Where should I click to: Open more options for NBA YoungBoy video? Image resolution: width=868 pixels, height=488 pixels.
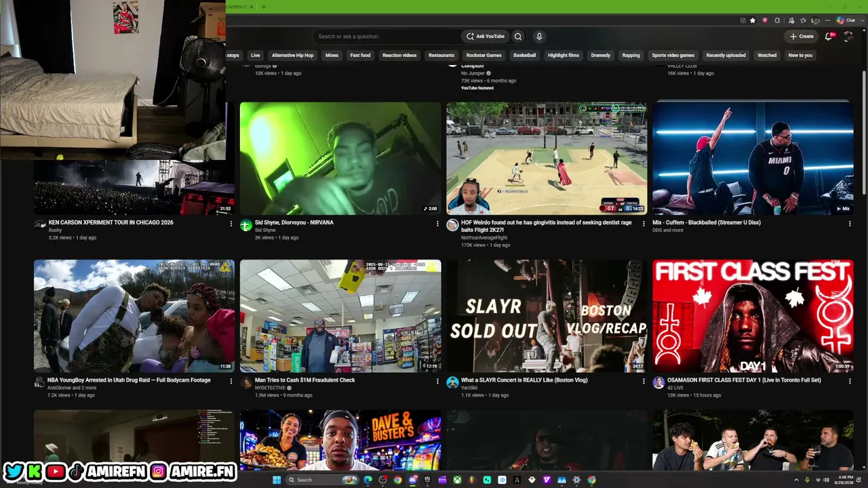[x=231, y=382]
